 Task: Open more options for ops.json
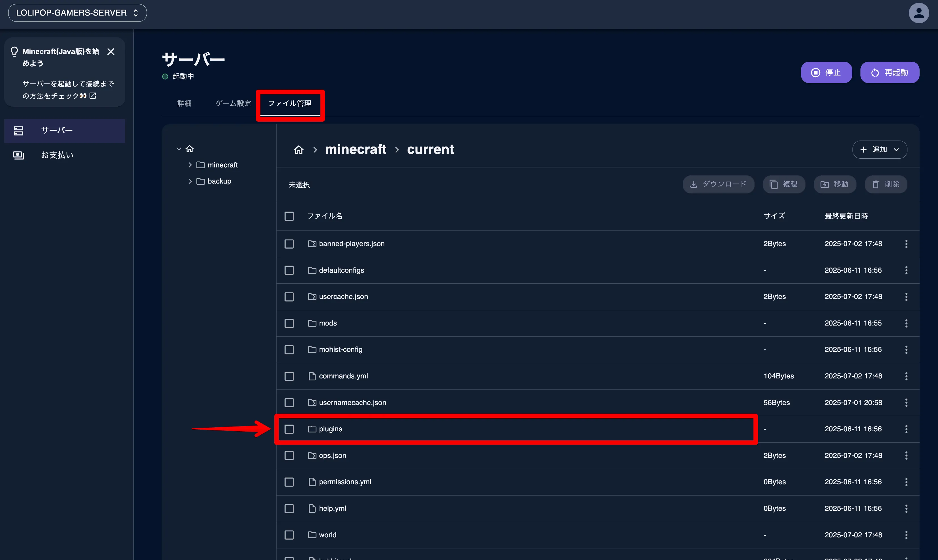pos(906,455)
